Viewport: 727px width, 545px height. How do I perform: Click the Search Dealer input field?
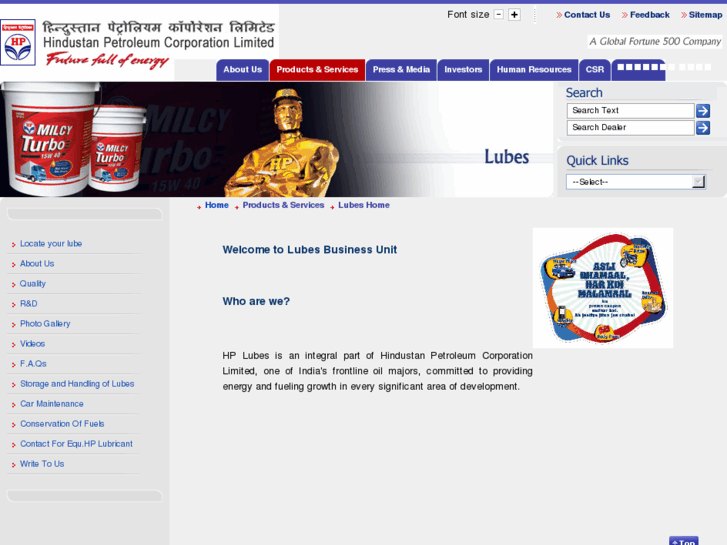630,128
